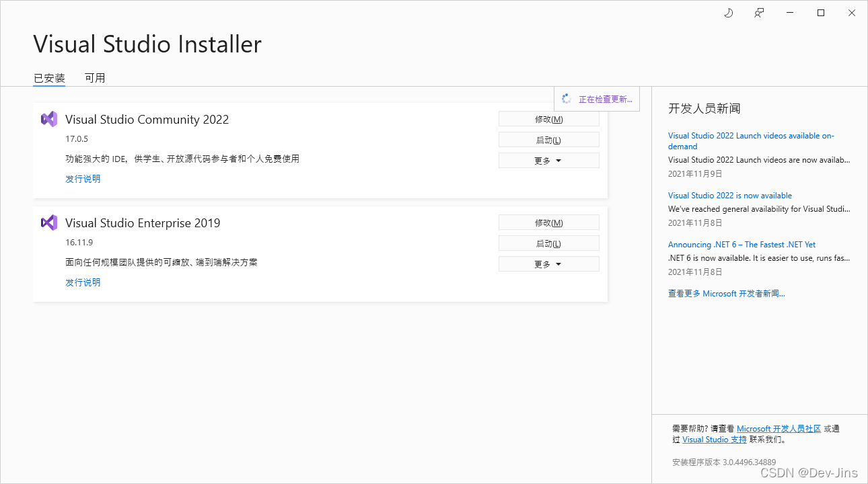Click version number 16.11.9
This screenshot has height=484, width=868.
[79, 243]
